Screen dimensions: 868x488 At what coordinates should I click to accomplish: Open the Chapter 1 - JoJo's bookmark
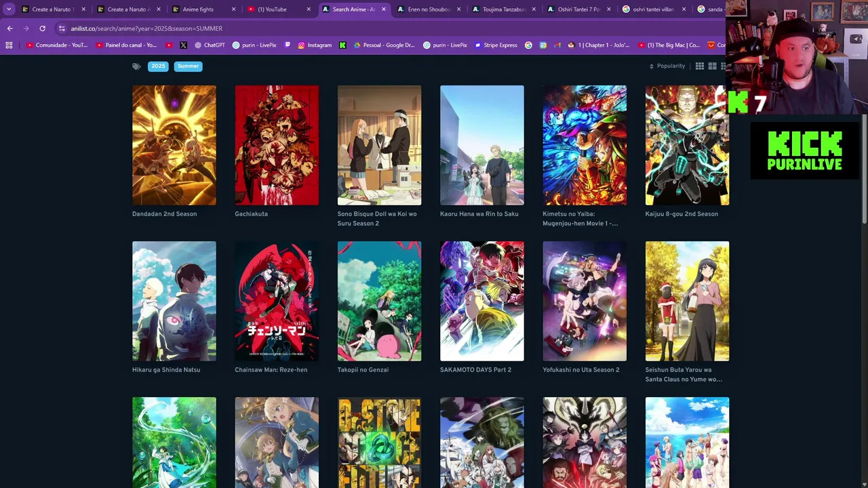pos(599,45)
